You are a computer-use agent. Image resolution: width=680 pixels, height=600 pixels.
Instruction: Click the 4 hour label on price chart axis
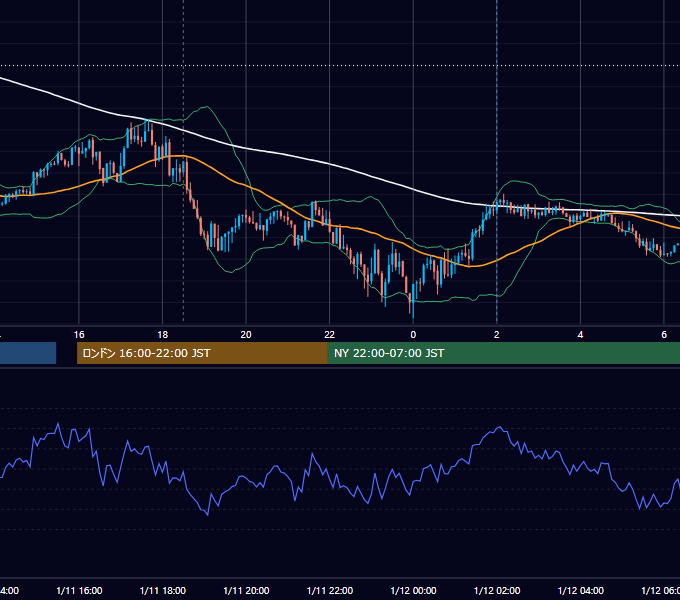coord(580,335)
